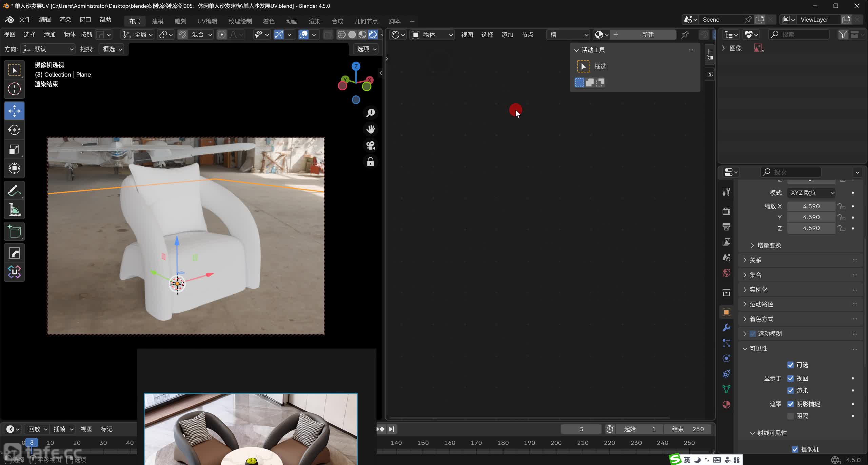Select the Rotate tool in left toolbar

(14, 130)
